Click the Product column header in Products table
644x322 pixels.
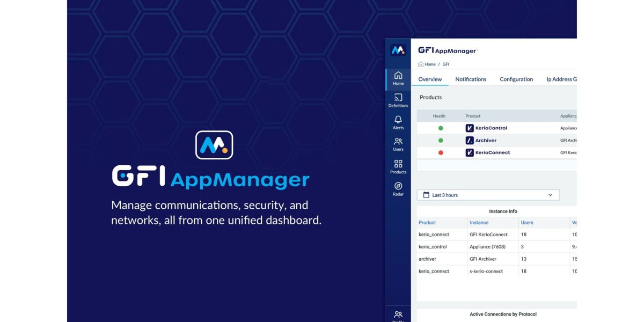tap(473, 116)
